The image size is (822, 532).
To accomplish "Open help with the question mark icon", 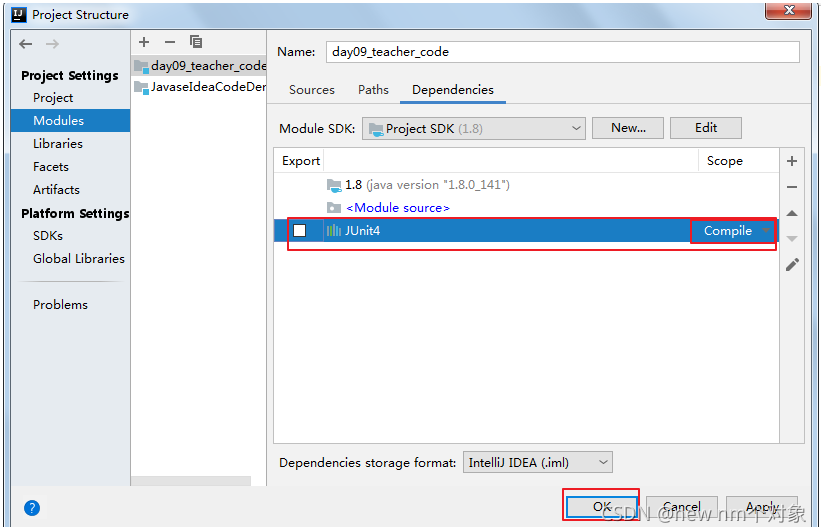I will point(32,508).
